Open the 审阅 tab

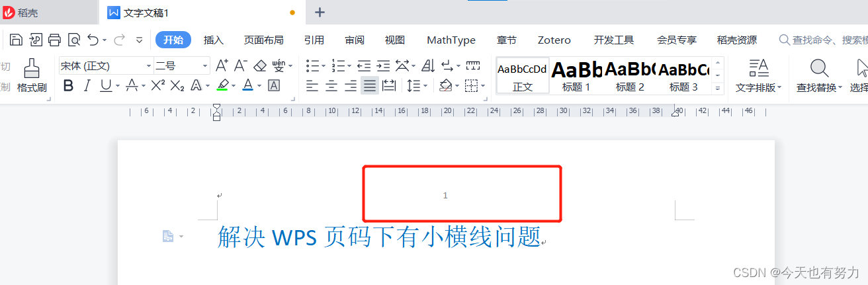coord(355,40)
